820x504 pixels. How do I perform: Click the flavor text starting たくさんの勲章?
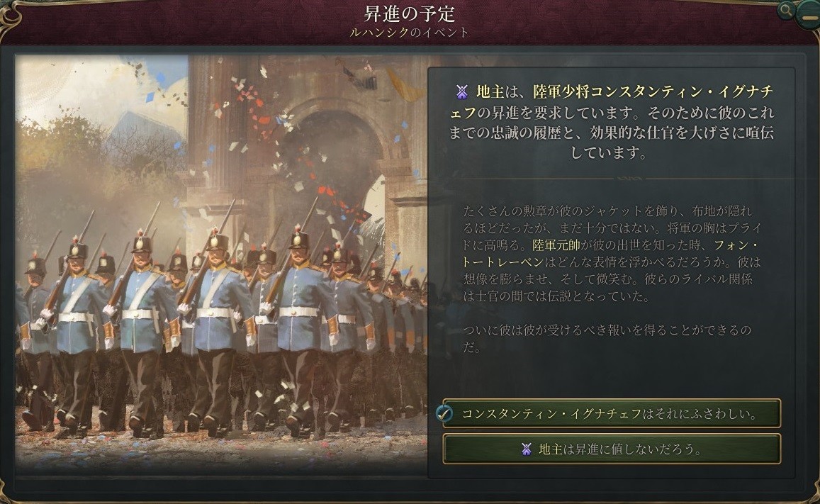point(612,254)
